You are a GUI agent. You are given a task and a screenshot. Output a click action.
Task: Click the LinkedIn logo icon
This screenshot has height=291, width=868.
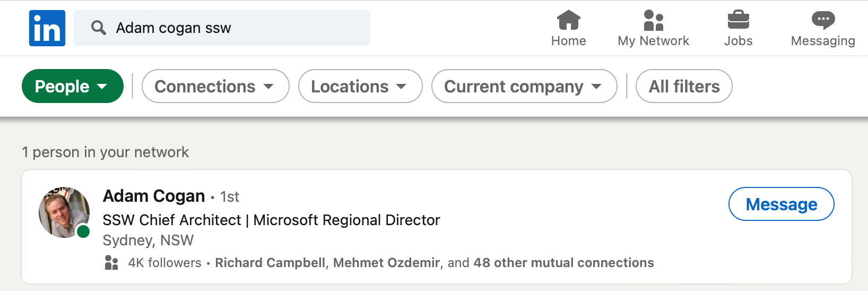point(47,28)
